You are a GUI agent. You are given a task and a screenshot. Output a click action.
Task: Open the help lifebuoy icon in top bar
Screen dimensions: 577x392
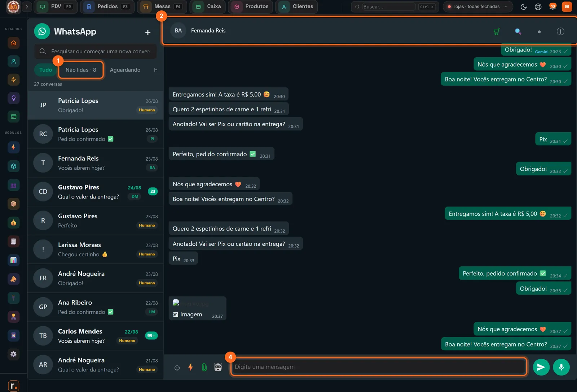click(538, 7)
